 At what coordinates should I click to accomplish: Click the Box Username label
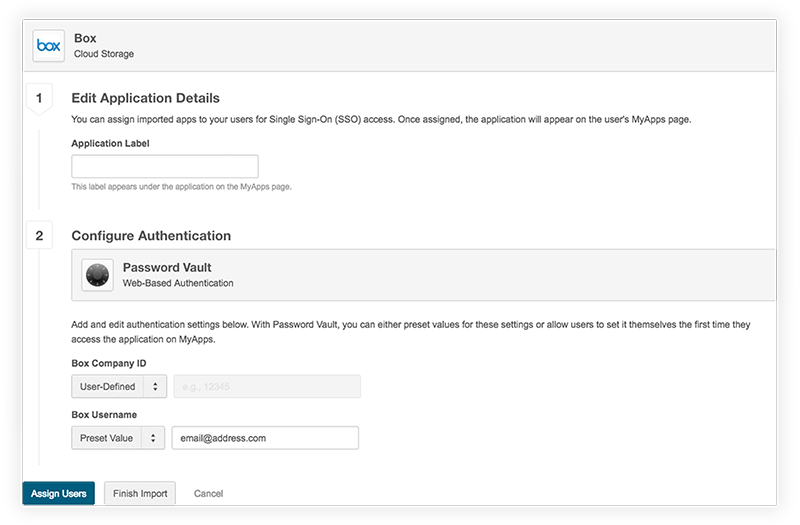pos(104,415)
